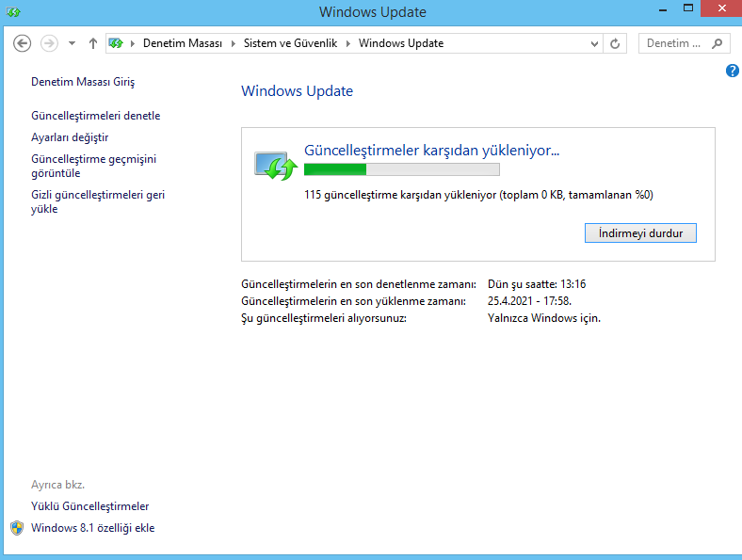Close the Windows Update window
Screen dimensions: 742x560
coord(721,8)
